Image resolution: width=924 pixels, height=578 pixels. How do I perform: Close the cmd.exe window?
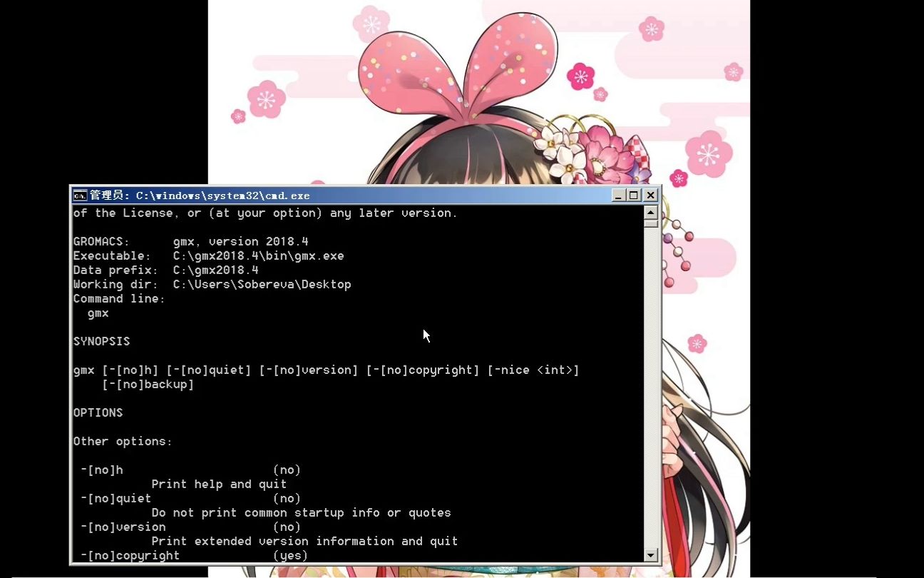pos(650,196)
